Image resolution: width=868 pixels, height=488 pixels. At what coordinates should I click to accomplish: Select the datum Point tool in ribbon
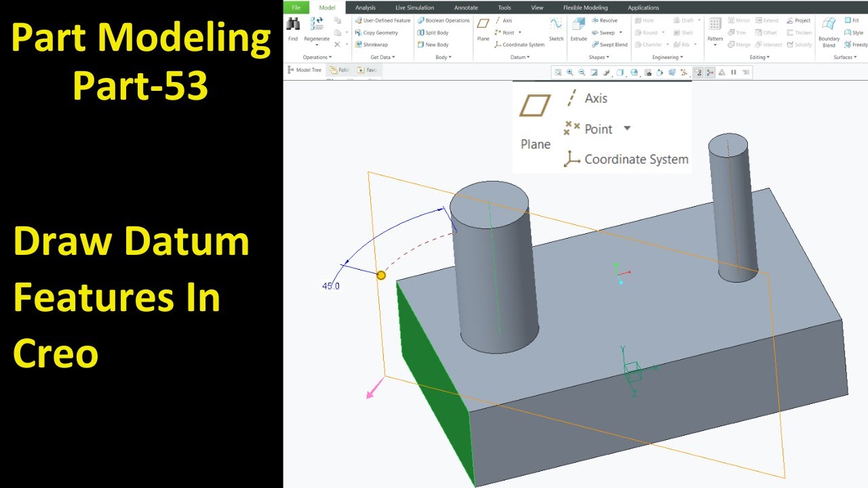click(x=505, y=33)
